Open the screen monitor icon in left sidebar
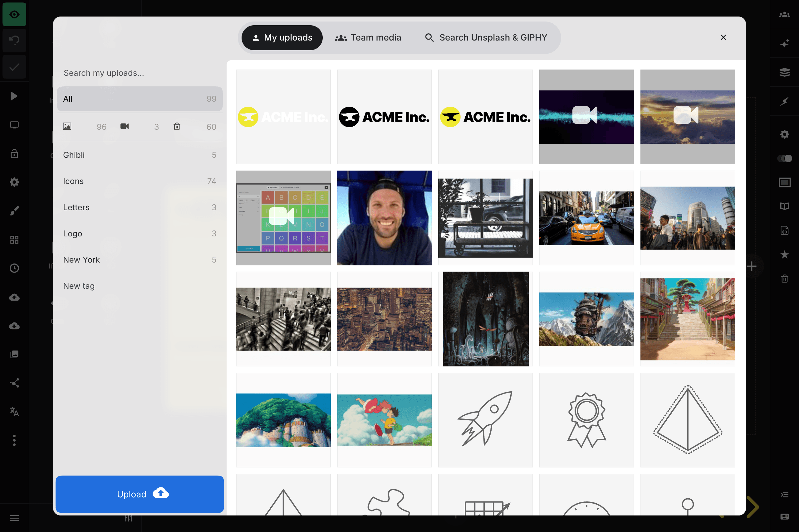The image size is (799, 532). 14,125
